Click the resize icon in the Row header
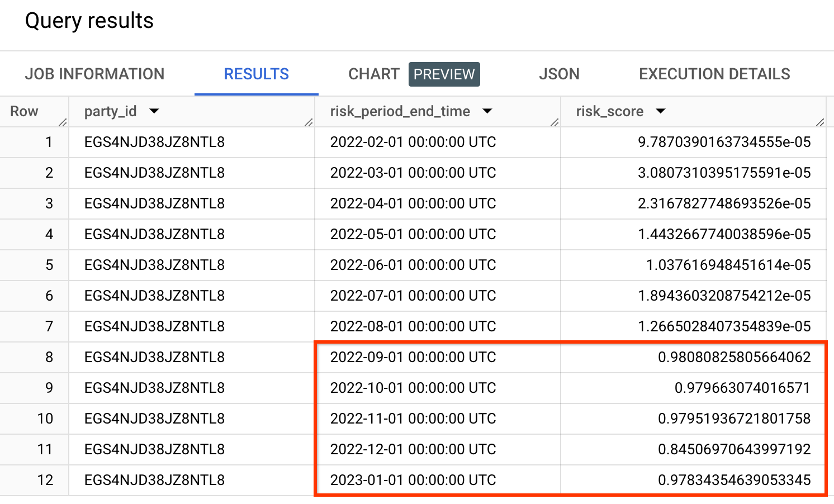The image size is (834, 504). click(63, 123)
